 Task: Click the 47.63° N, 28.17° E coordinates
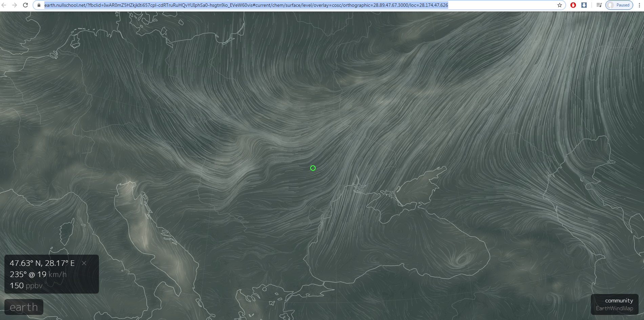pos(42,263)
